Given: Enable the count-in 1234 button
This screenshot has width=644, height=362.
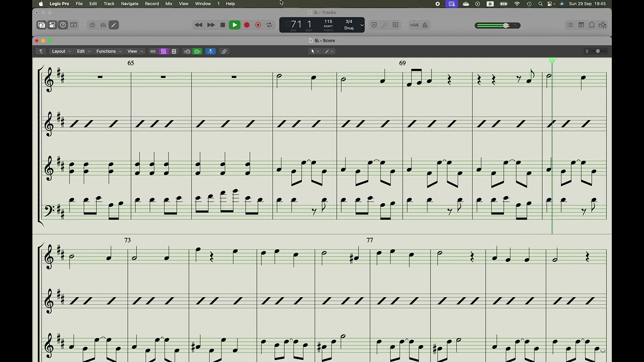Looking at the screenshot, I should click(x=414, y=25).
